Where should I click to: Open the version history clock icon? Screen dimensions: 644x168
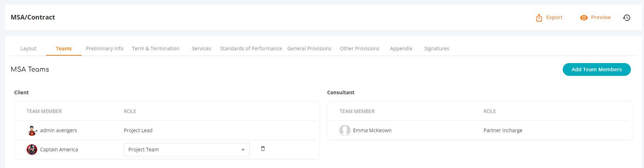tap(627, 18)
